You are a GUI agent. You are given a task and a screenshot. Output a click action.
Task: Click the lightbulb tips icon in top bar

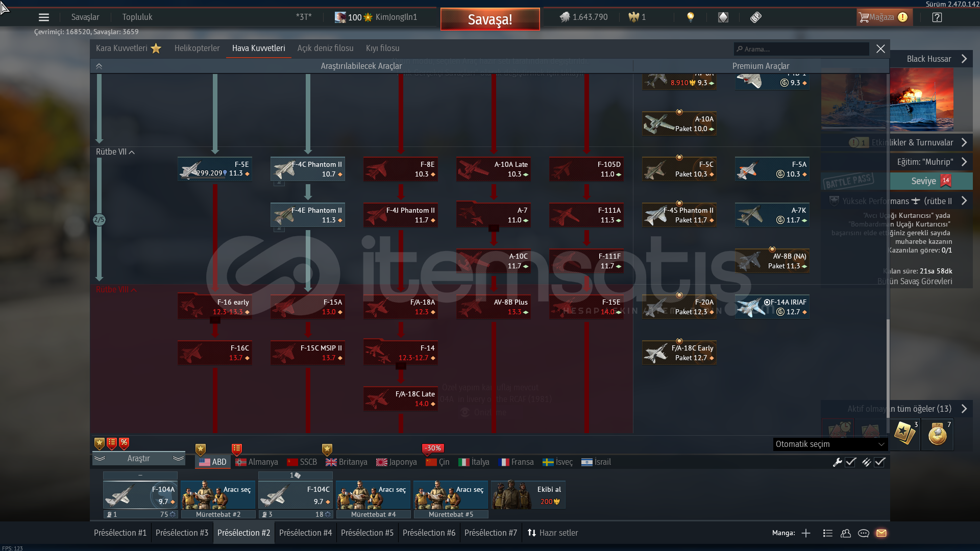[x=691, y=17]
